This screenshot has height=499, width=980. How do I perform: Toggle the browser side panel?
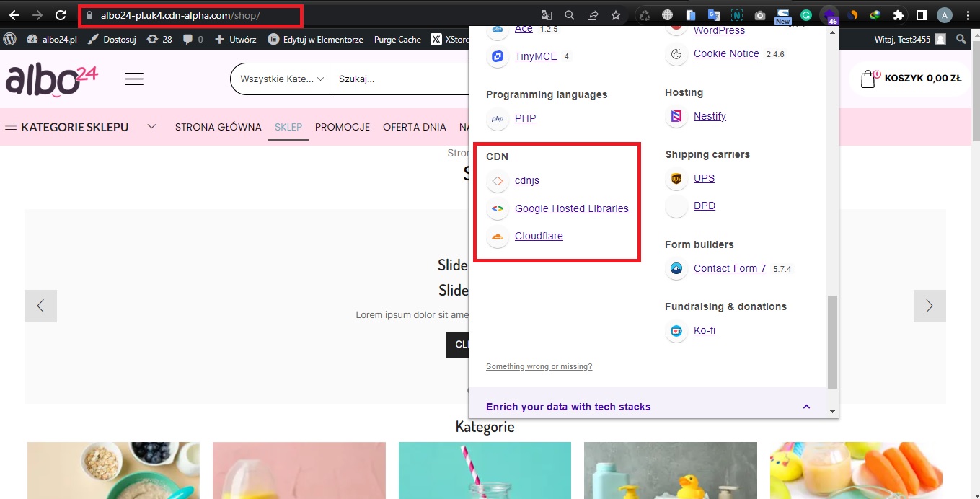[921, 15]
